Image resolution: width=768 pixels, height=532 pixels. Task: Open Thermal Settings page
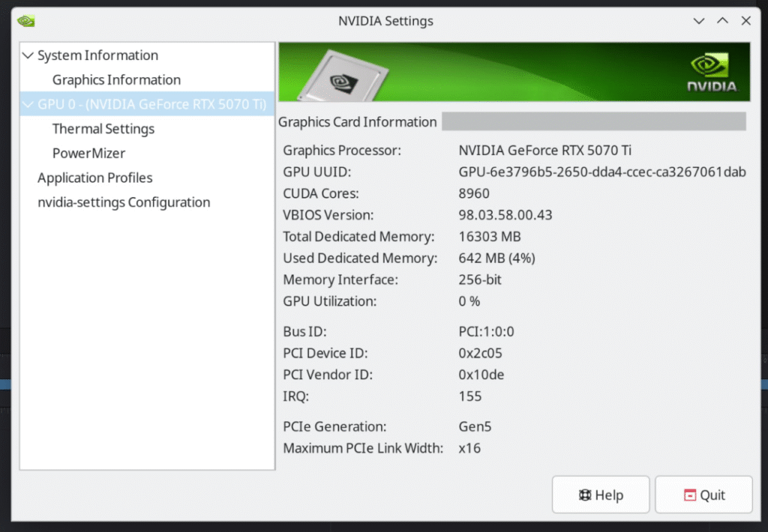tap(103, 129)
